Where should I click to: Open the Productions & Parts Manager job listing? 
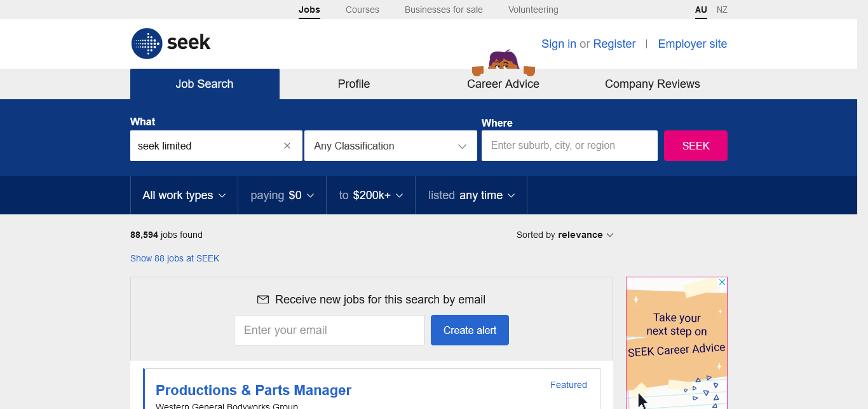click(x=254, y=390)
